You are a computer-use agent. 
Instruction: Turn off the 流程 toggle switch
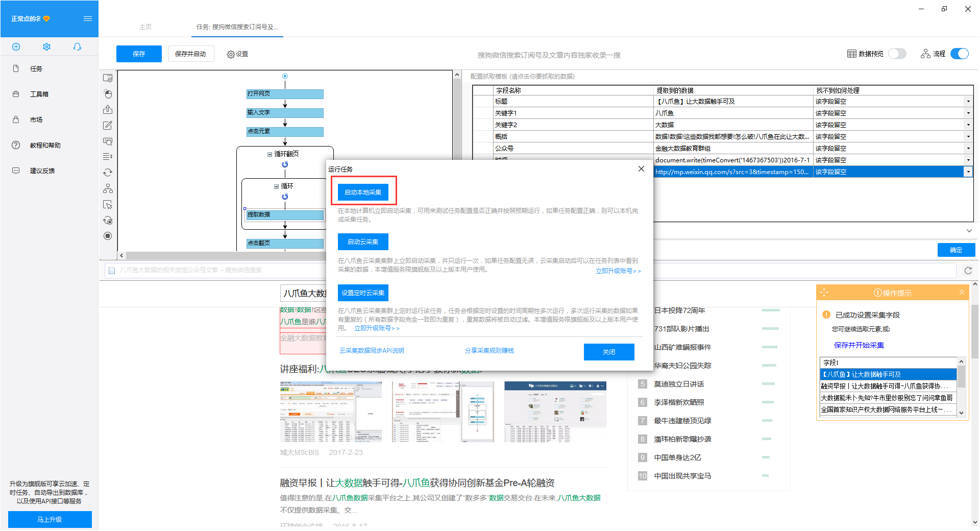pos(959,54)
